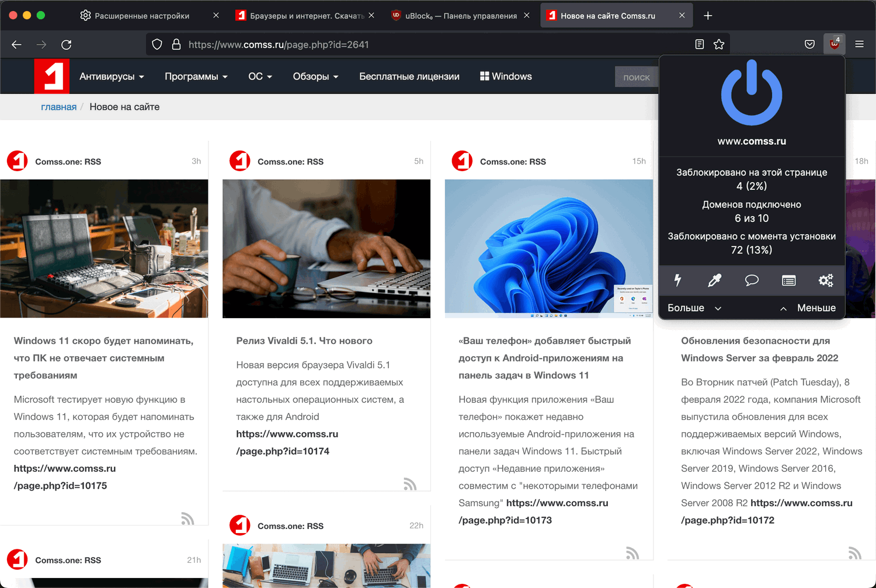
Task: Close the Браузеры и интернет tab
Action: pyautogui.click(x=371, y=16)
